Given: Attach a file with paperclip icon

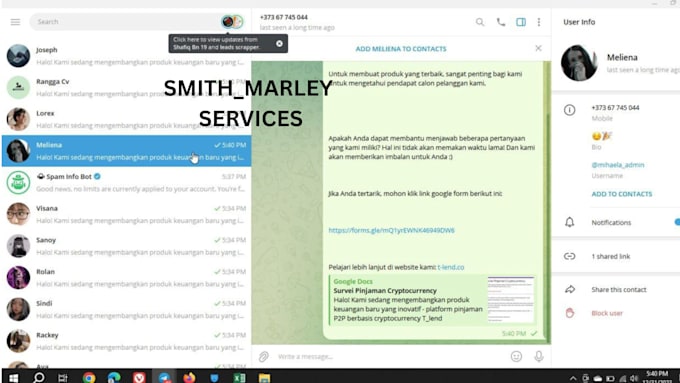Looking at the screenshot, I should coord(263,357).
